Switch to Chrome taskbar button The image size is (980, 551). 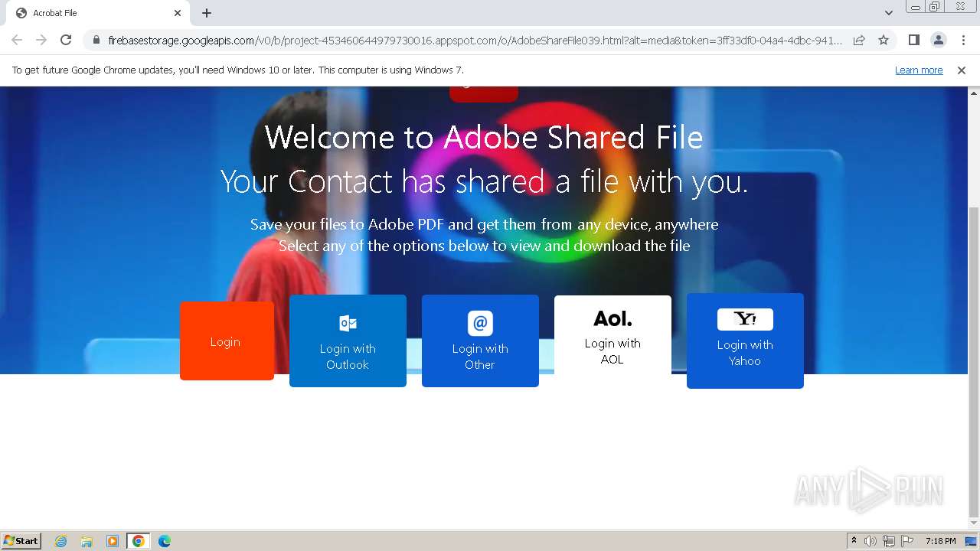(x=138, y=541)
